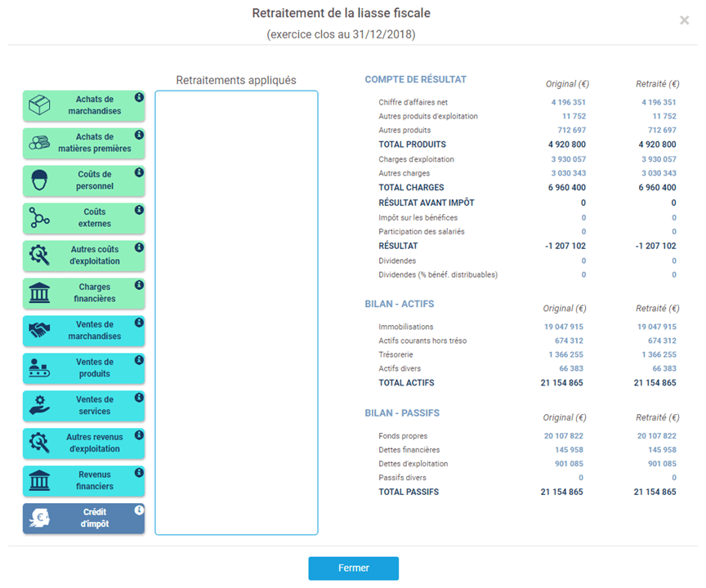Click the Fonds propres row label
Viewport: 706px width, 588px height.
coord(403,436)
